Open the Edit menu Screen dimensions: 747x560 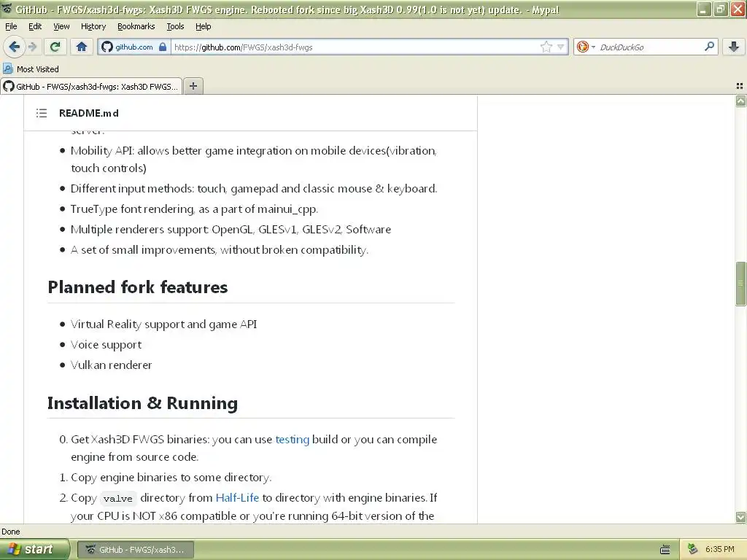[35, 26]
